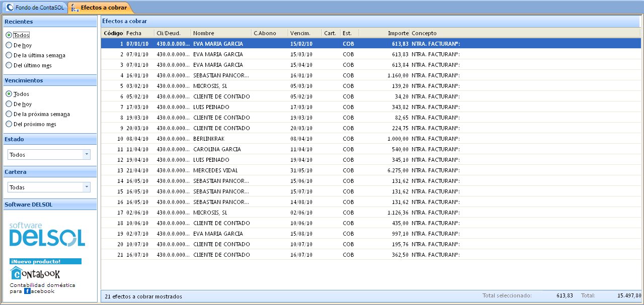Screen dimensions: 644x305
Task: Open the '¡Nuevo producto!' banner
Action: click(45, 261)
